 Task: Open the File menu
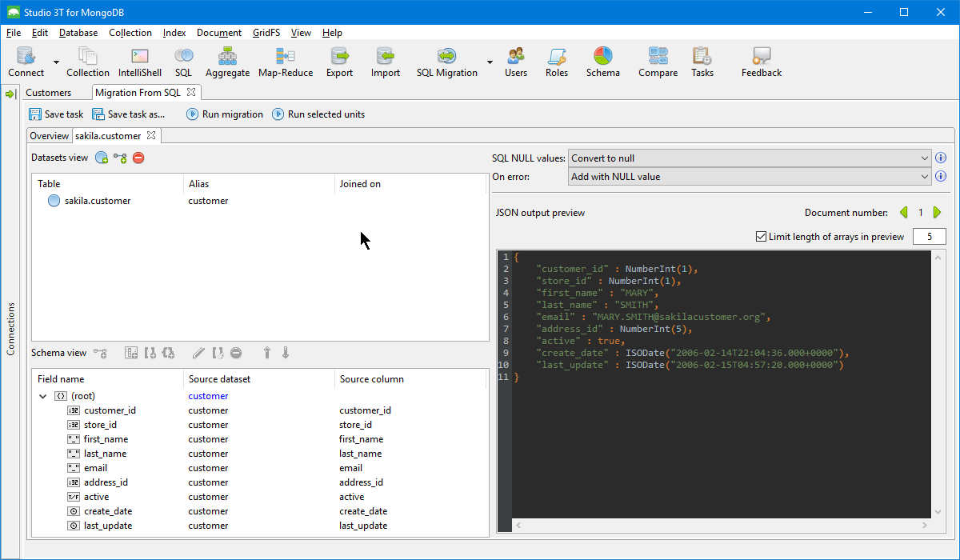[x=14, y=33]
